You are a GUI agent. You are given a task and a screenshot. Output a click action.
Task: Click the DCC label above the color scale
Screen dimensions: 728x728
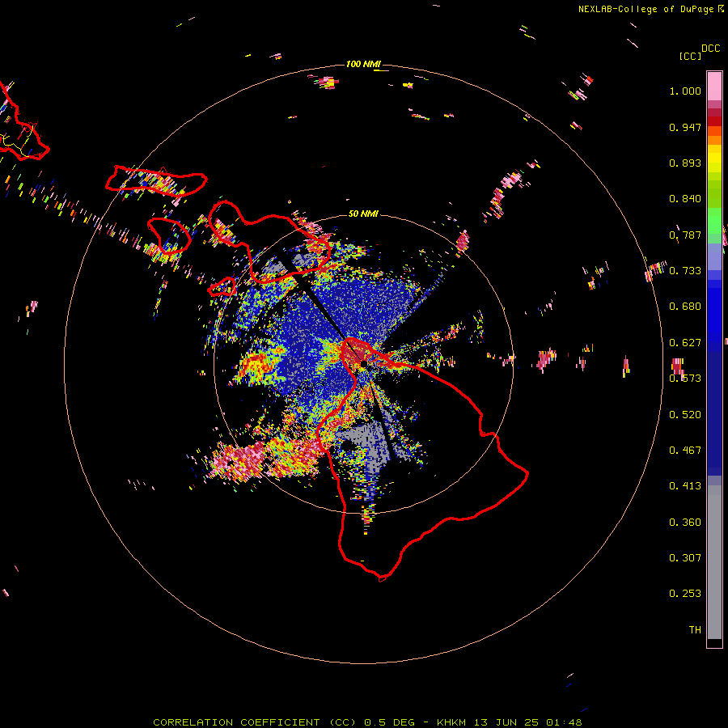711,49
